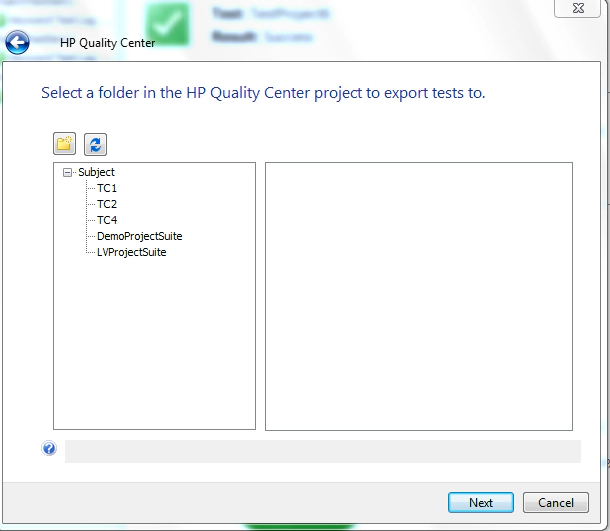Cancel the export wizard
The height and width of the screenshot is (531, 610).
click(x=555, y=502)
